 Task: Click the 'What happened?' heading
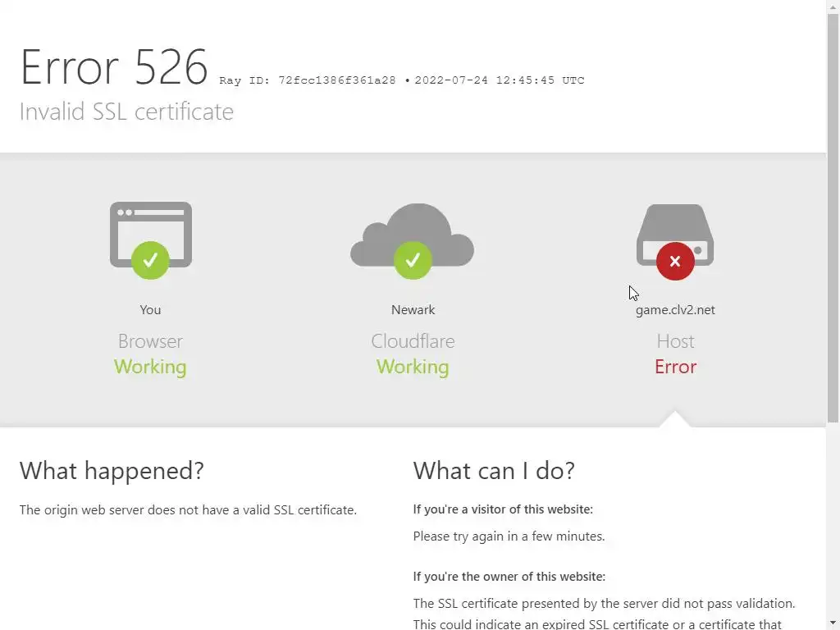112,471
